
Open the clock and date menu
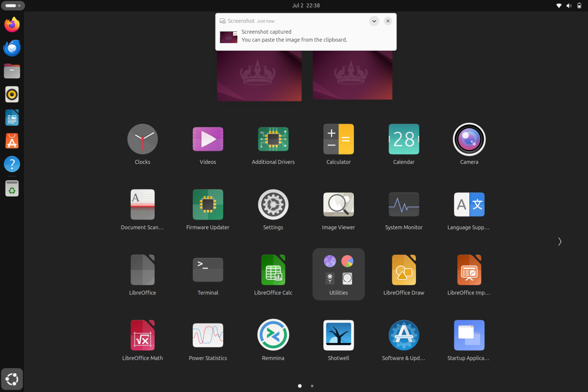(x=306, y=6)
